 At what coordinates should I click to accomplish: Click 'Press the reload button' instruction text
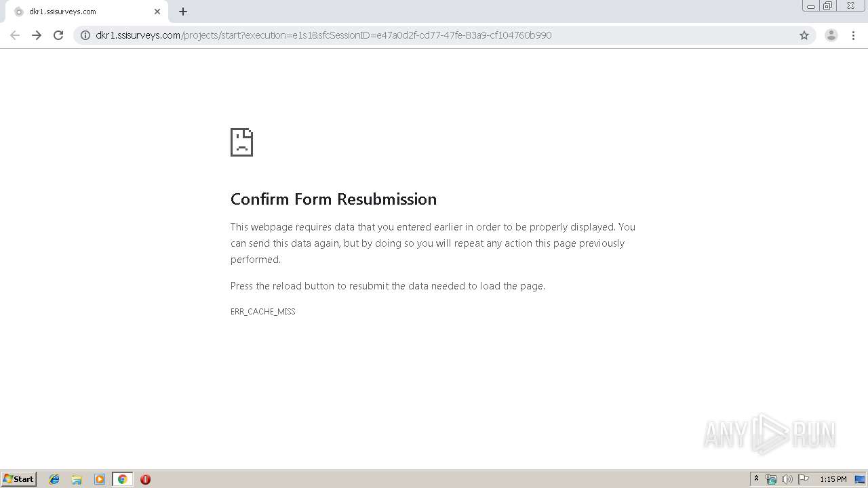(388, 286)
